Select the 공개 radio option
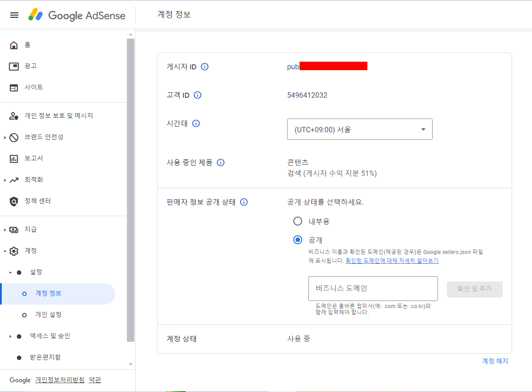Viewport: 532px width, 392px height. (298, 240)
